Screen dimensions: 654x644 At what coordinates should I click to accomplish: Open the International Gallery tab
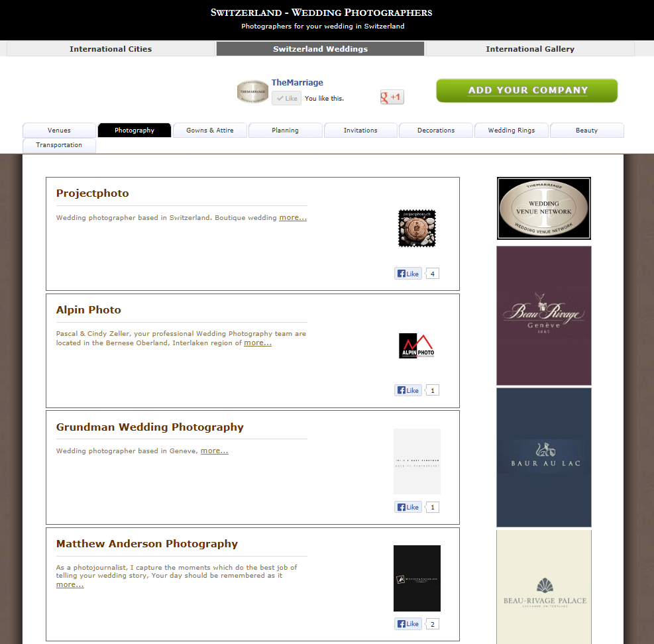(x=529, y=49)
